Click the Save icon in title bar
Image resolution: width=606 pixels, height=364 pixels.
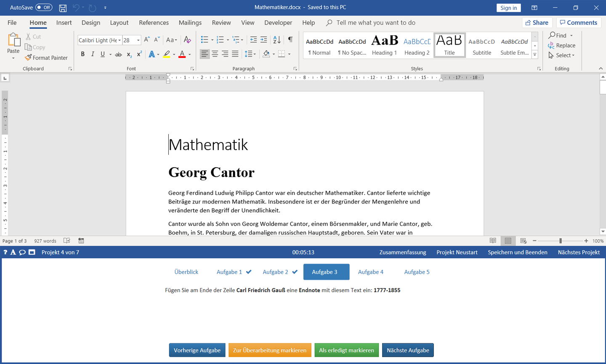63,8
